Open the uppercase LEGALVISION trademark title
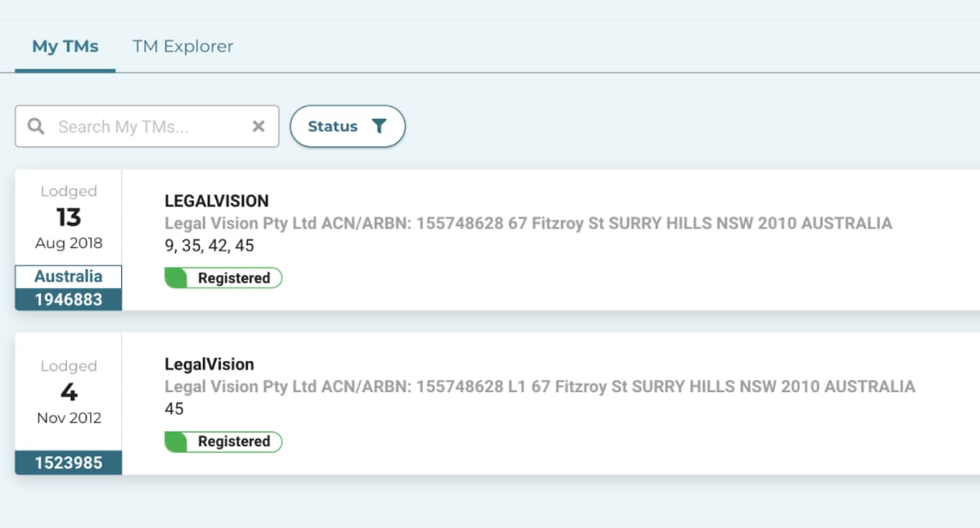The height and width of the screenshot is (528, 980). [x=217, y=201]
